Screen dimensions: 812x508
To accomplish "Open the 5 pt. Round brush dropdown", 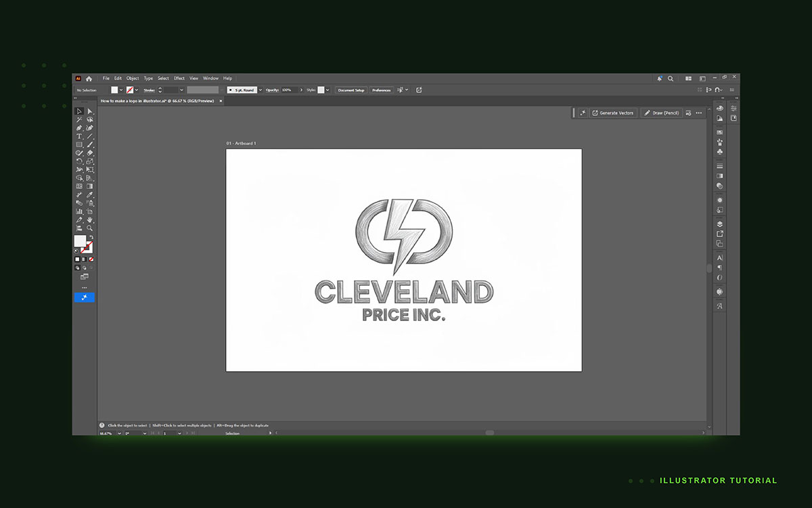I will [x=261, y=90].
